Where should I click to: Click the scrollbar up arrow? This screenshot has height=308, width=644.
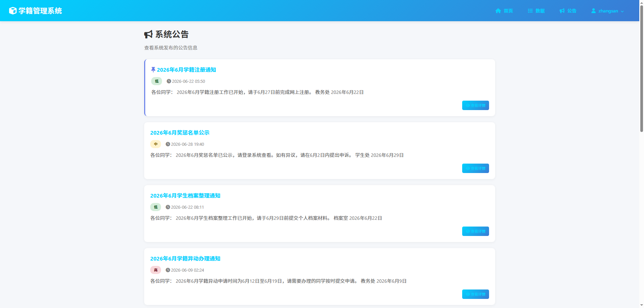click(x=641, y=2)
